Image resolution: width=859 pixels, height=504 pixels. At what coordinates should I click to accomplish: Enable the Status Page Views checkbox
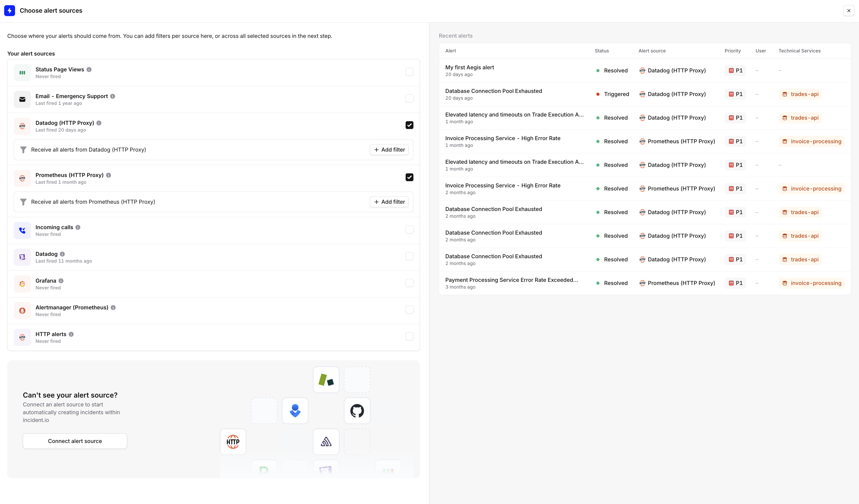coord(410,72)
